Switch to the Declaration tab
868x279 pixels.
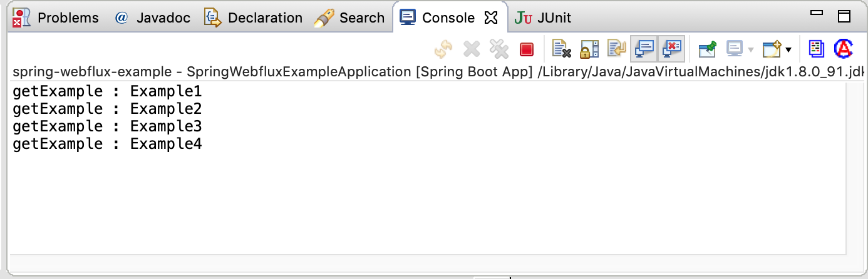pos(253,18)
